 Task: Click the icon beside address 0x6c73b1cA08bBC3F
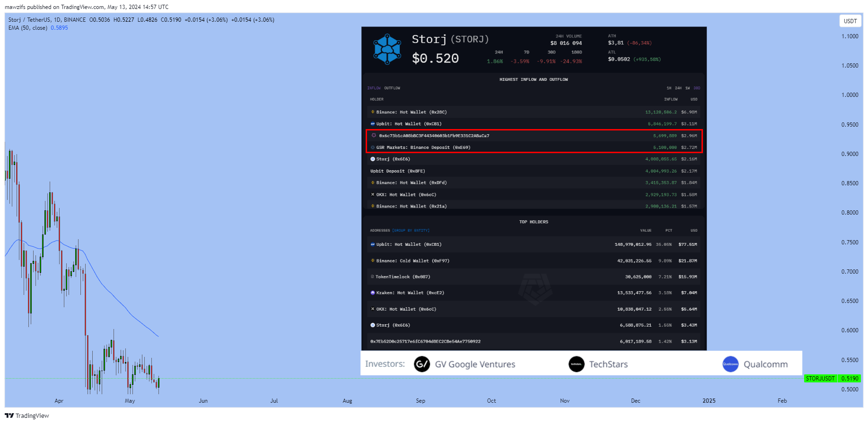pyautogui.click(x=374, y=136)
